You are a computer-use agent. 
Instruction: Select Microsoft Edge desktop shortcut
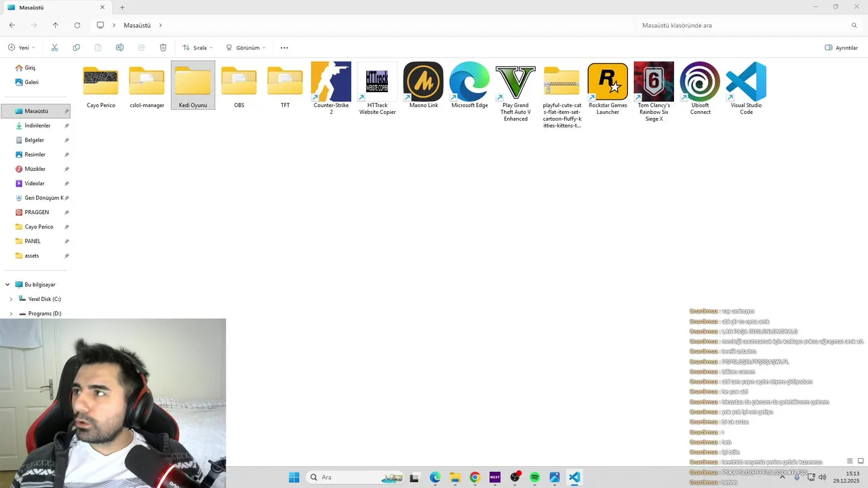(x=469, y=85)
